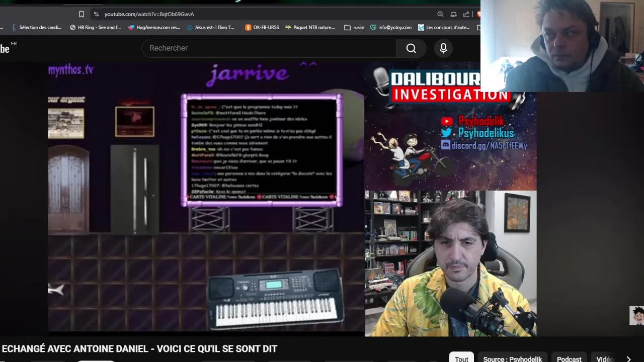The image size is (644, 362).
Task: Open 'Paquet NTB nature...' bookmark
Action: pyautogui.click(x=309, y=28)
